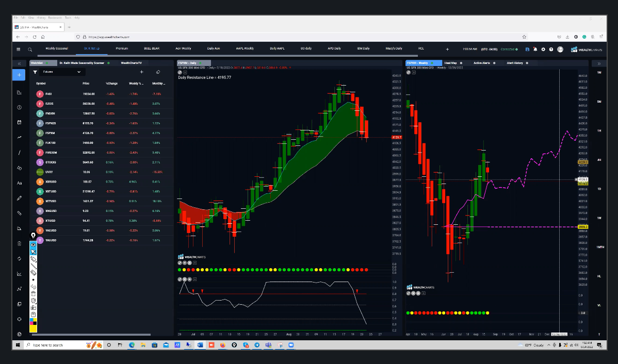Pick the yellow color swatch in the annotation toolbar
The image size is (618, 364).
coord(34,328)
